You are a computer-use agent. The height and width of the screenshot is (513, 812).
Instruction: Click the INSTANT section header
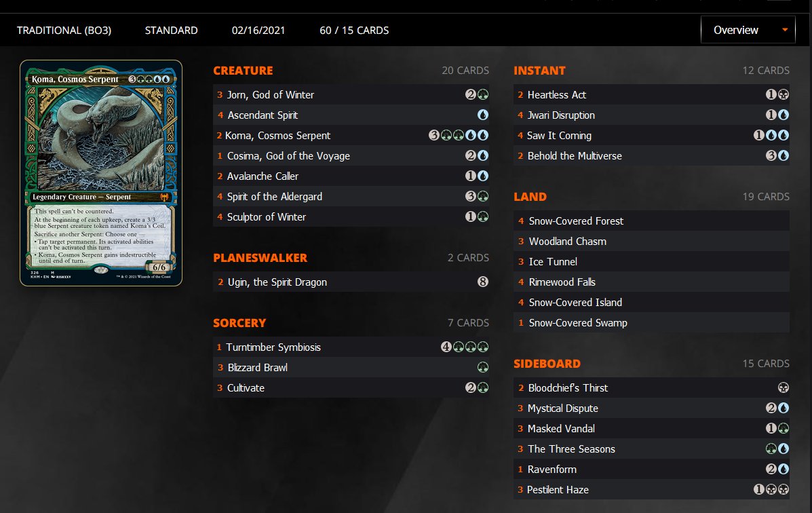pos(539,71)
